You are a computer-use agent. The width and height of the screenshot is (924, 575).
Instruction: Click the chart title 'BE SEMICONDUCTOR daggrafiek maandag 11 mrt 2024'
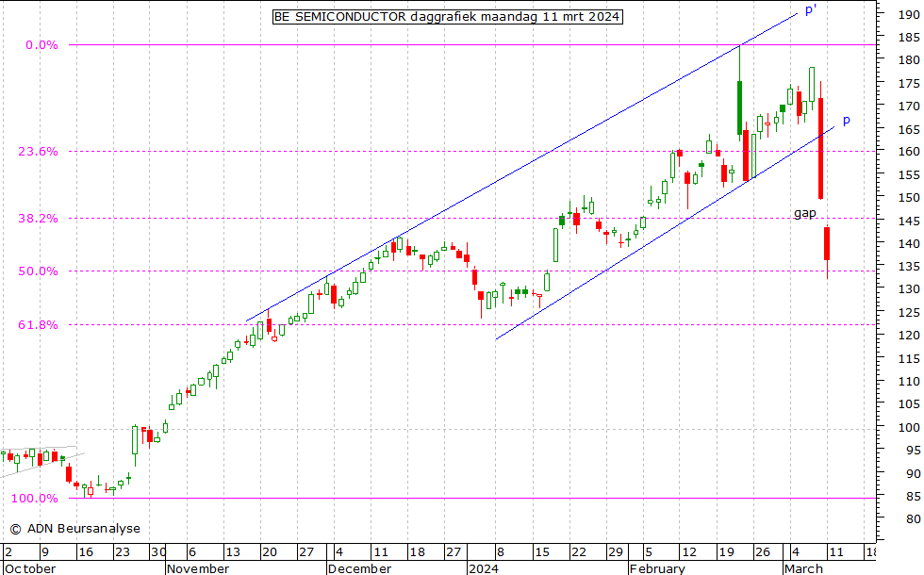click(x=447, y=17)
